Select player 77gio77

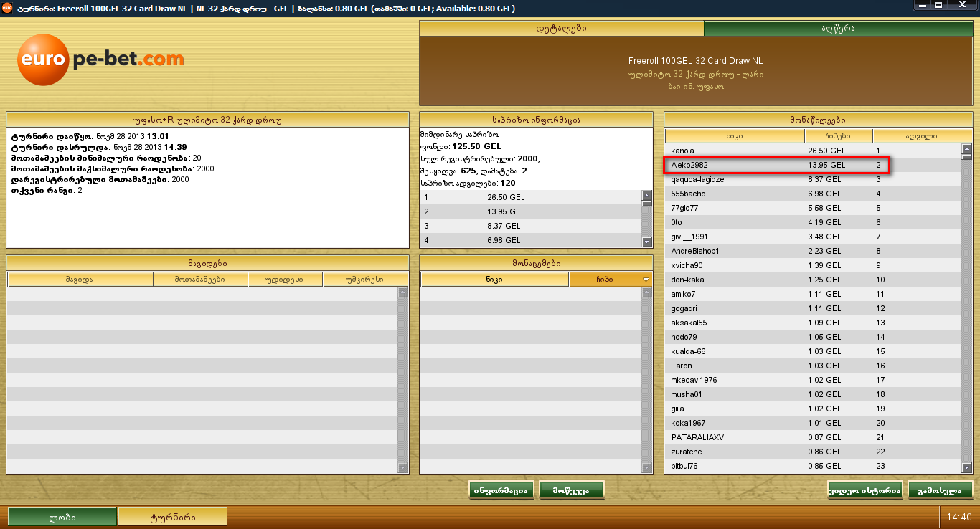(813, 208)
